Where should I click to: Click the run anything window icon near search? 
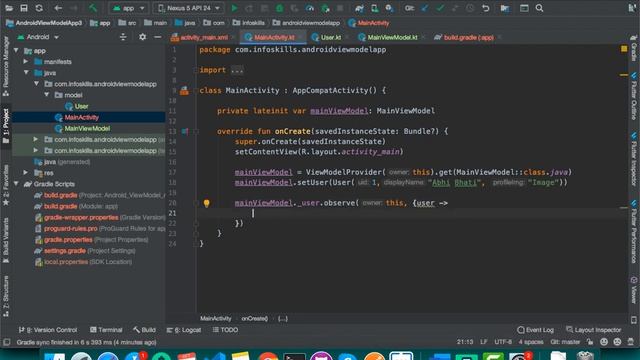point(524,8)
